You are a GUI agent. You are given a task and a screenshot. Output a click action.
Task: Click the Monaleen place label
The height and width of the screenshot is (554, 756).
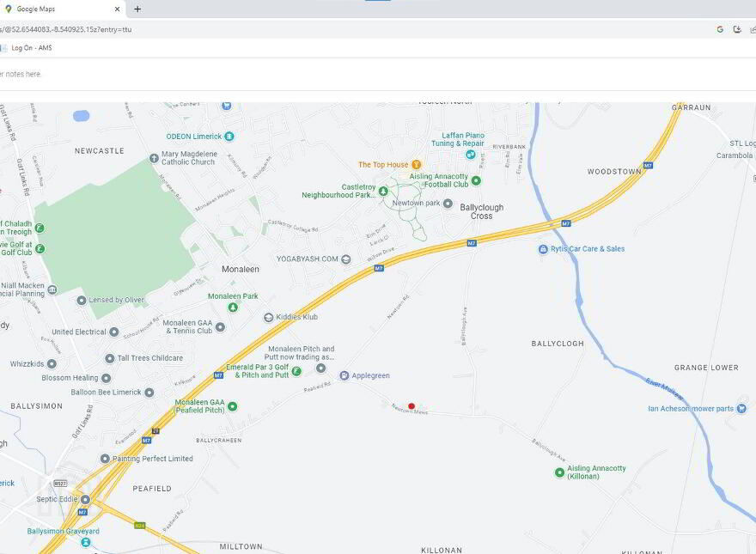[241, 269]
